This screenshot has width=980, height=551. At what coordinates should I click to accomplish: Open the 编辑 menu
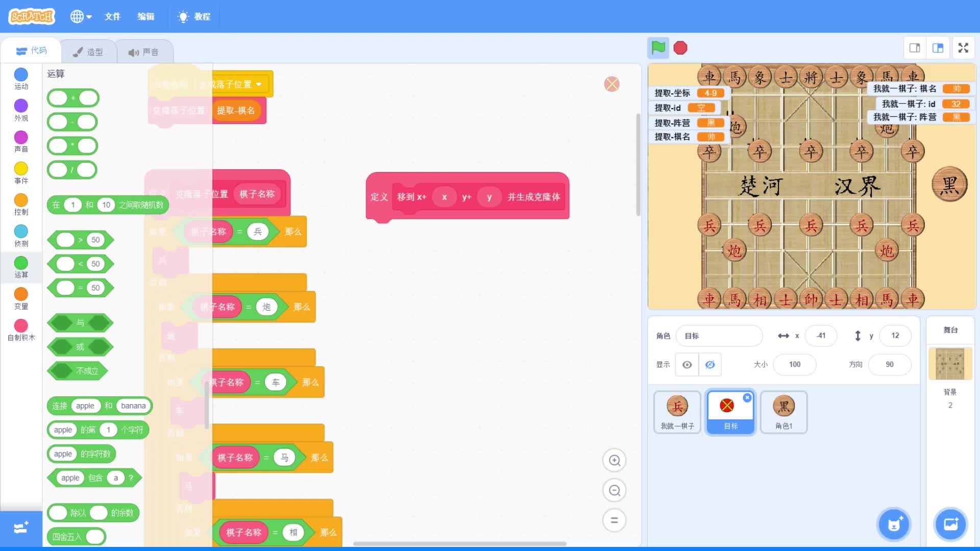pos(145,16)
